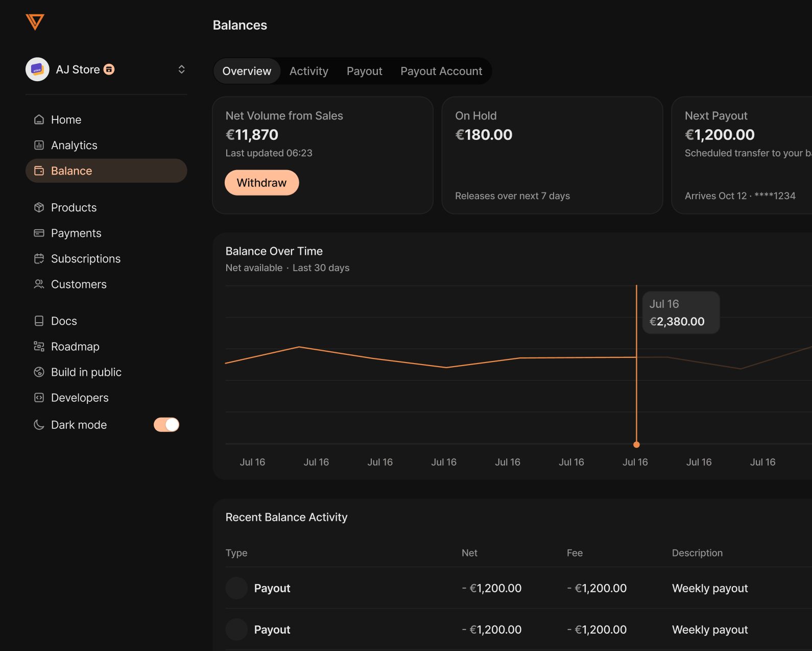This screenshot has height=651, width=812.
Task: Open the Payout Account tab
Action: [441, 71]
